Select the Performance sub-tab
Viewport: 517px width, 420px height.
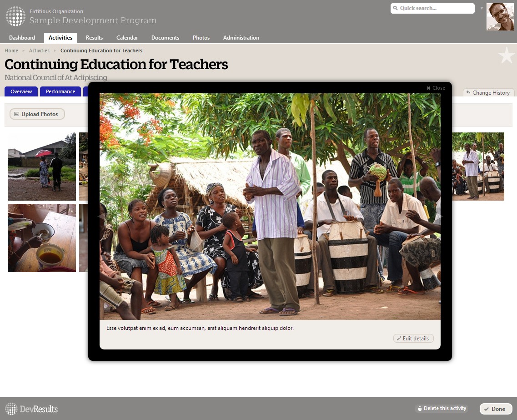[x=60, y=91]
